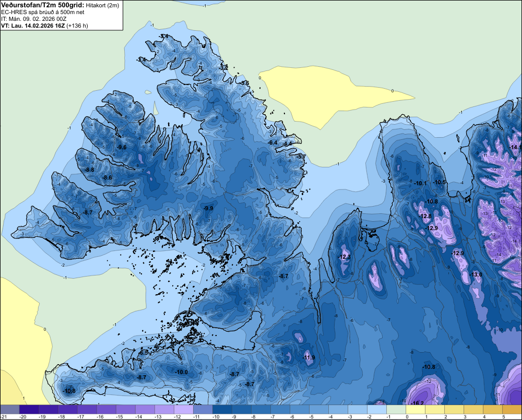The image size is (522, 420).
Task: Click the -16.2 temperature label
Action: 418,403
